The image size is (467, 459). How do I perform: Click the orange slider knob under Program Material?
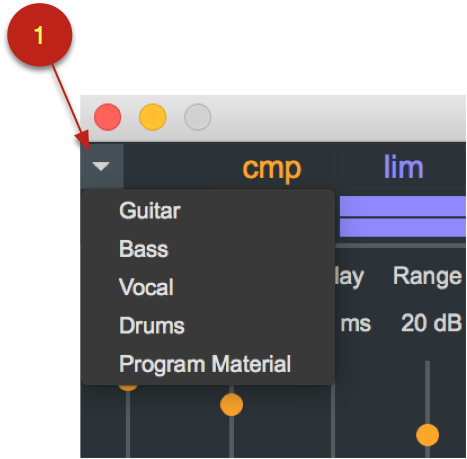pos(231,404)
